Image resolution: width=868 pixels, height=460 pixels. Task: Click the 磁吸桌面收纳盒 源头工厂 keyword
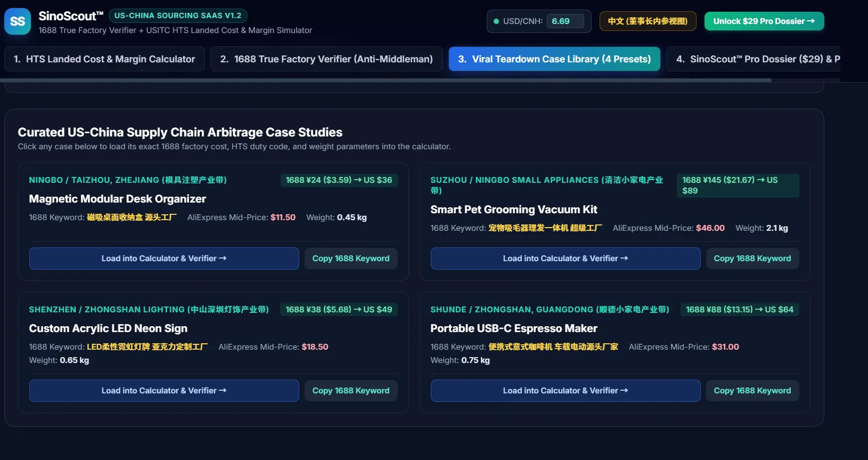132,217
